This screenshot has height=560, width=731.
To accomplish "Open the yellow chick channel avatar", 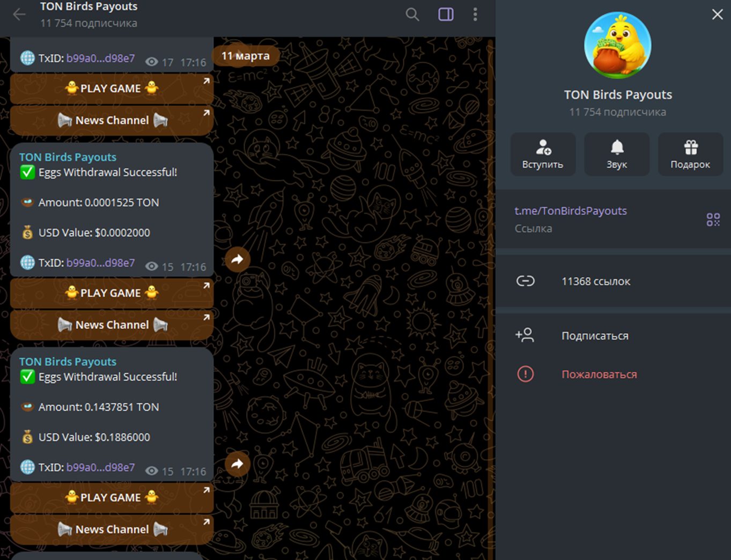I will [x=618, y=46].
